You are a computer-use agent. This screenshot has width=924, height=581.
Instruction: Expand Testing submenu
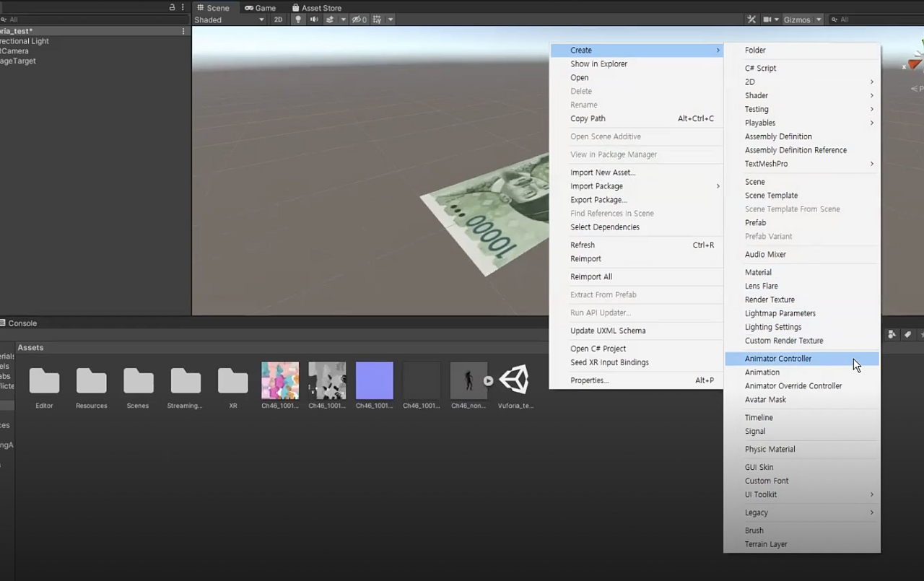pyautogui.click(x=802, y=110)
